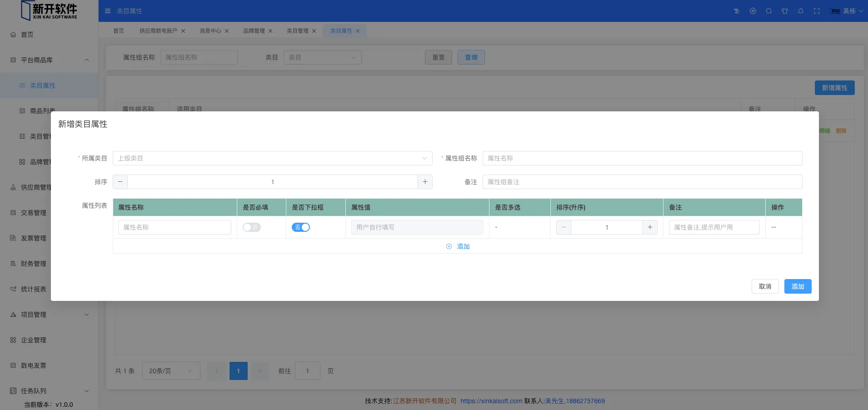Viewport: 868px width, 410px height.
Task: Click the 属性组名称 input in dialog
Action: click(642, 158)
